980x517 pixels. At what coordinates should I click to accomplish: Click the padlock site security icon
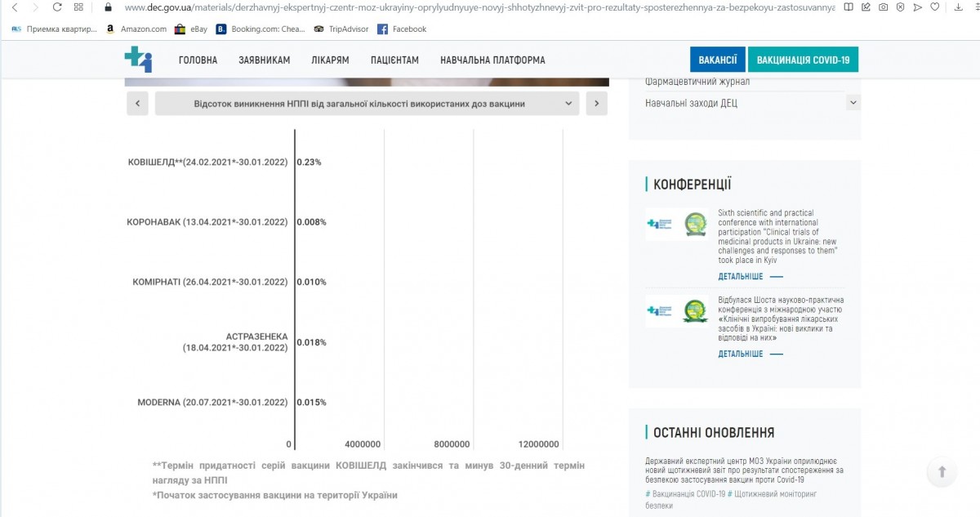(109, 7)
